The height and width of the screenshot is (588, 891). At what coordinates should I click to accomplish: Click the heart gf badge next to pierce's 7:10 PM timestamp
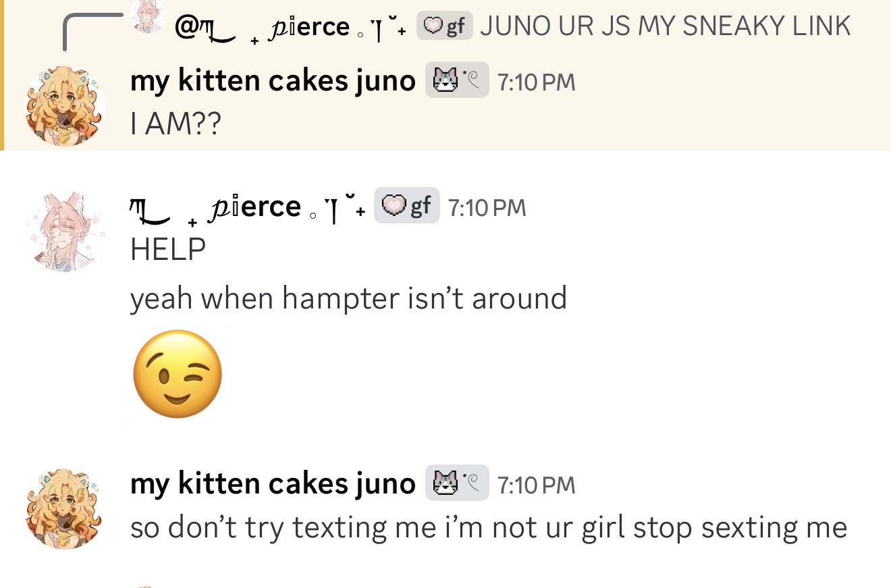coord(406,206)
